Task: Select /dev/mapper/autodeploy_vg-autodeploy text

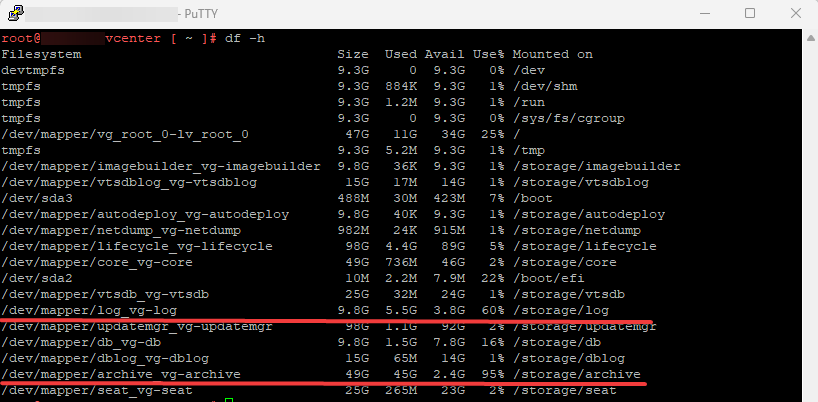Action: [x=145, y=214]
